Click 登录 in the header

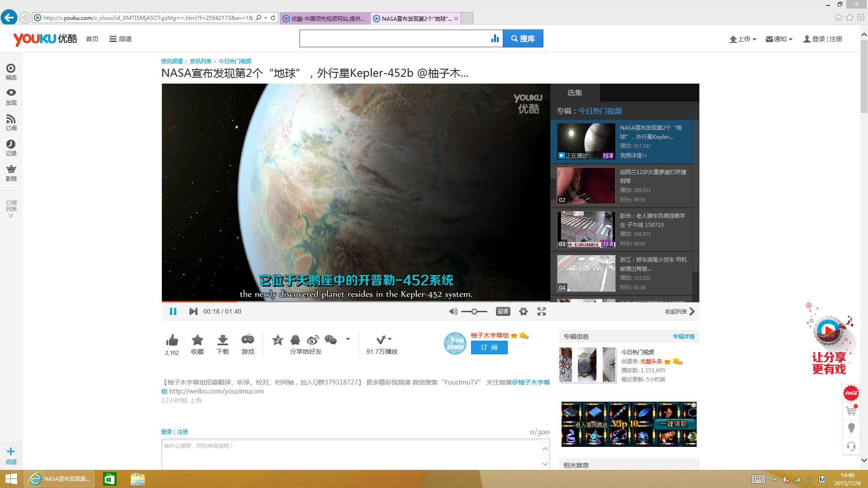click(x=818, y=39)
